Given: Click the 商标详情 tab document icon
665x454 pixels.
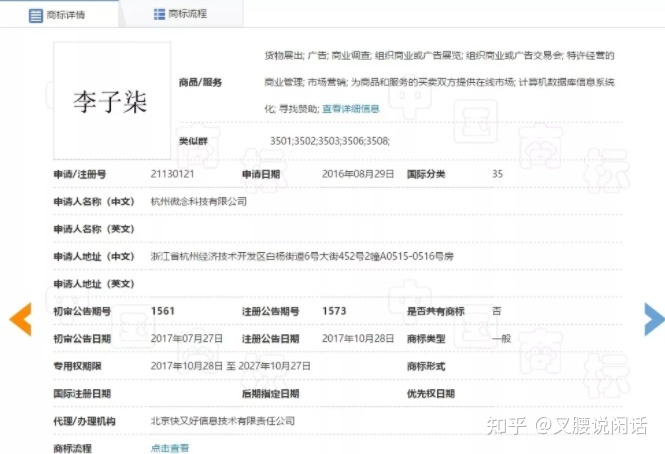Looking at the screenshot, I should 36,16.
